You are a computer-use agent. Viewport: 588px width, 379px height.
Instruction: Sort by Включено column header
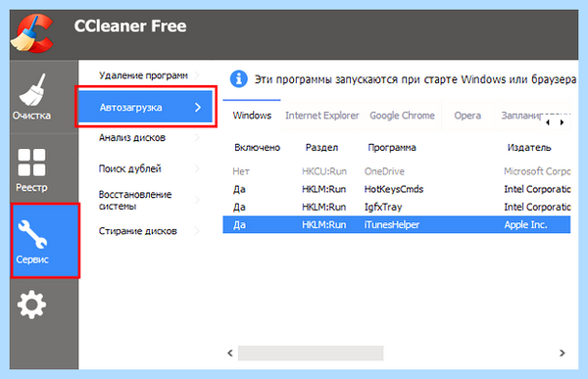point(257,148)
